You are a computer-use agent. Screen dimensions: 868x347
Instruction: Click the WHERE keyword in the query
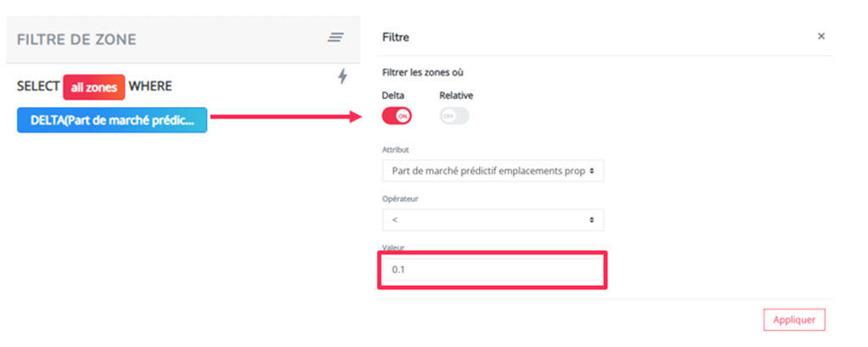150,87
